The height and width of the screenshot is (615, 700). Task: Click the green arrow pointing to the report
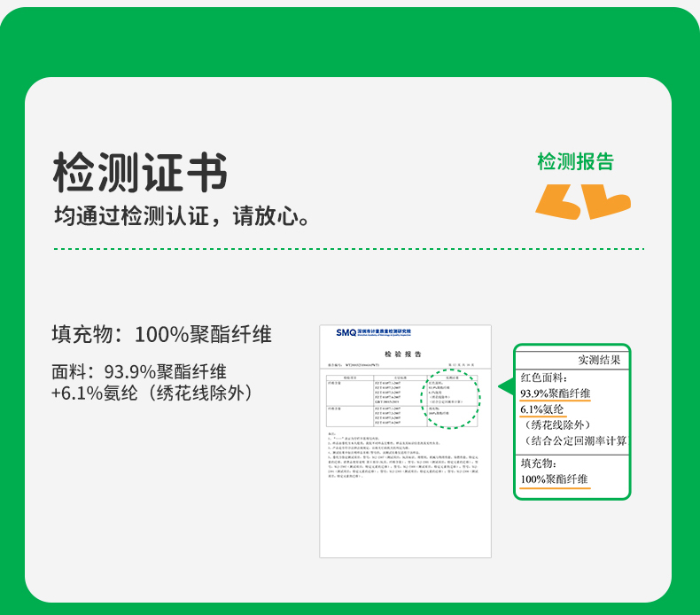point(506,387)
